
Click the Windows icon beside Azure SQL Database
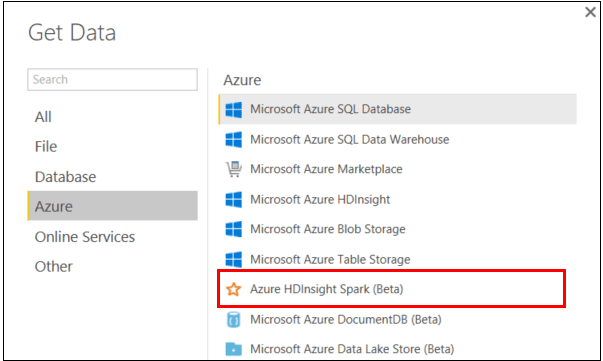coord(233,110)
